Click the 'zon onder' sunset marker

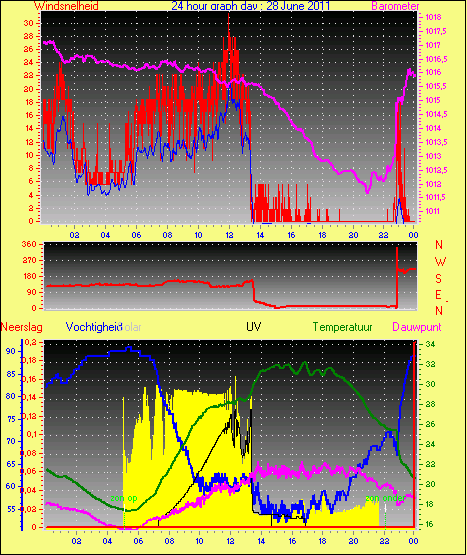pos(385,498)
